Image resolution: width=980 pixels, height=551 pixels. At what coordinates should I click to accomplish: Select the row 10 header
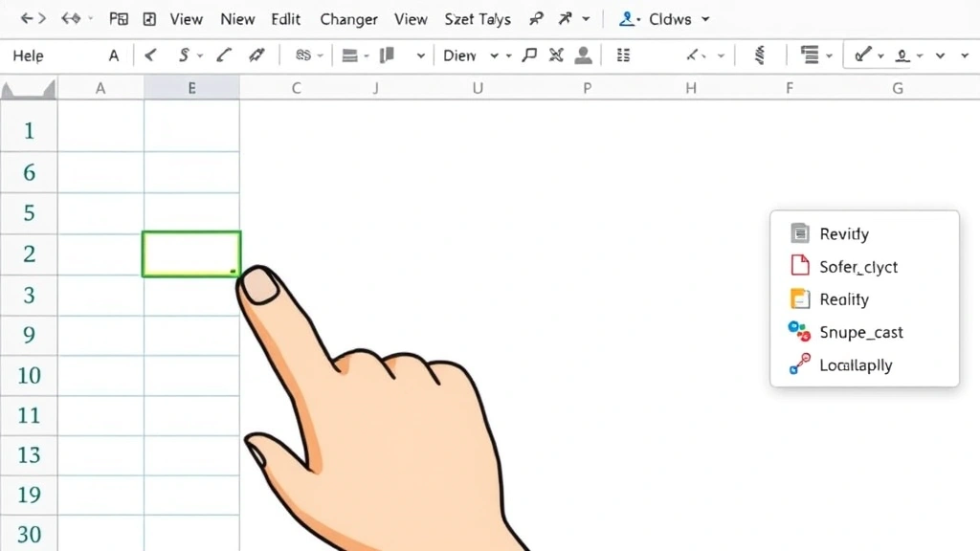coord(29,375)
